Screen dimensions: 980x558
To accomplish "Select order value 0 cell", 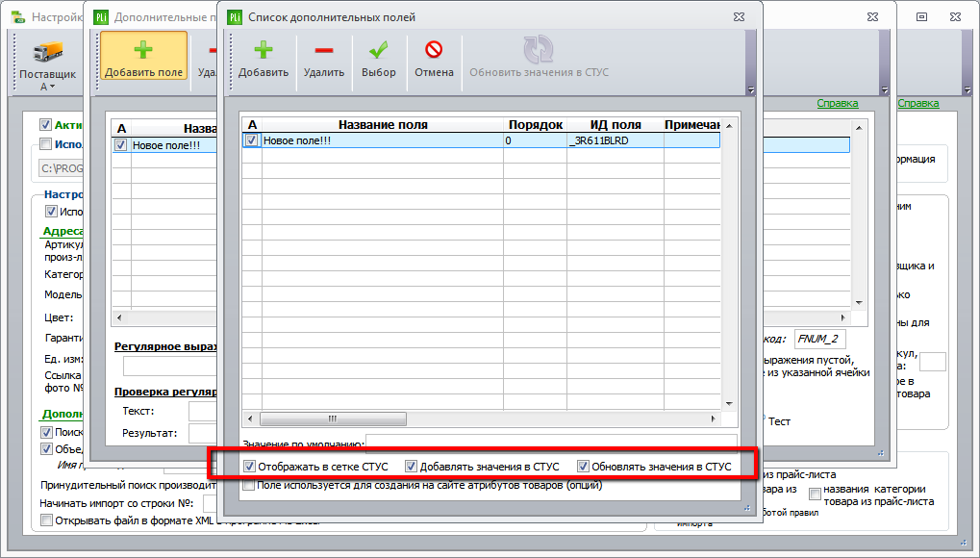I will pos(535,140).
